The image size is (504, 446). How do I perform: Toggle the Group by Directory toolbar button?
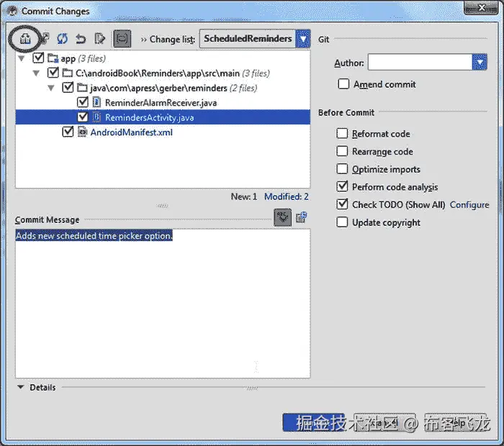122,39
